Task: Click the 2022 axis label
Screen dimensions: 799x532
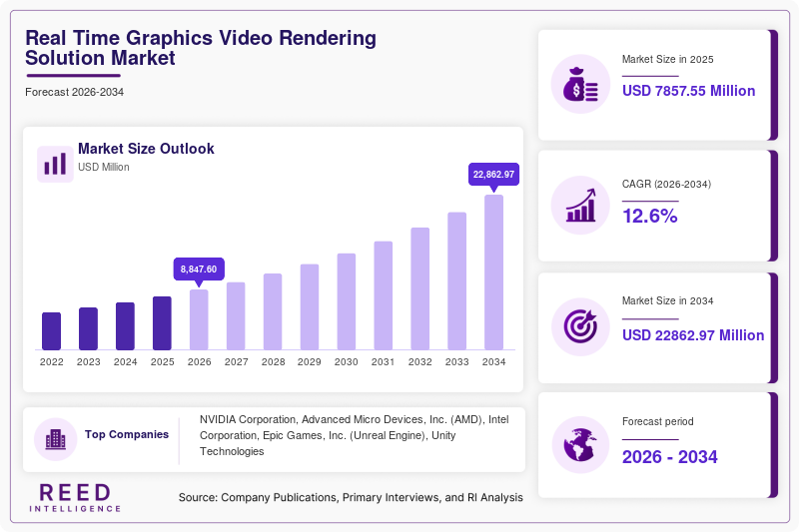Action: (x=52, y=362)
